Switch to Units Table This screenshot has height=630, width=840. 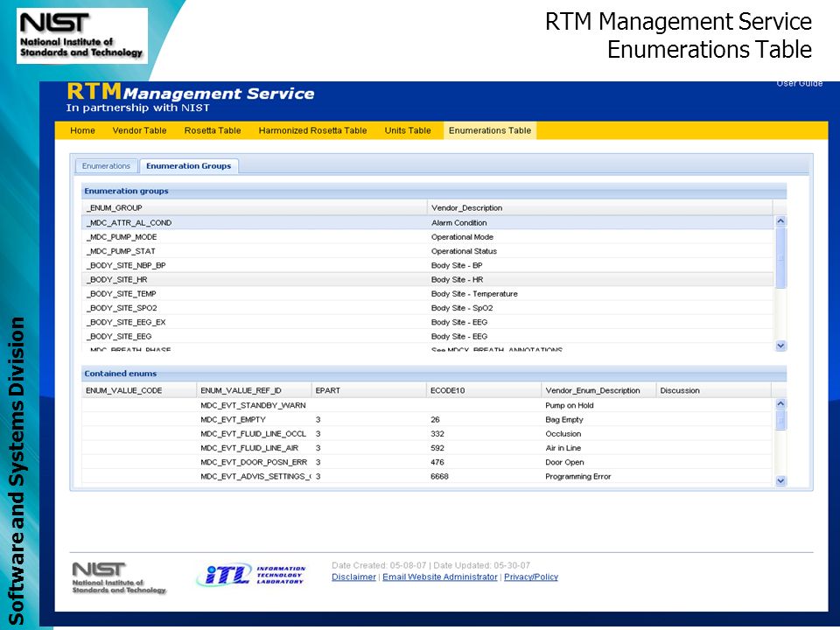[407, 130]
